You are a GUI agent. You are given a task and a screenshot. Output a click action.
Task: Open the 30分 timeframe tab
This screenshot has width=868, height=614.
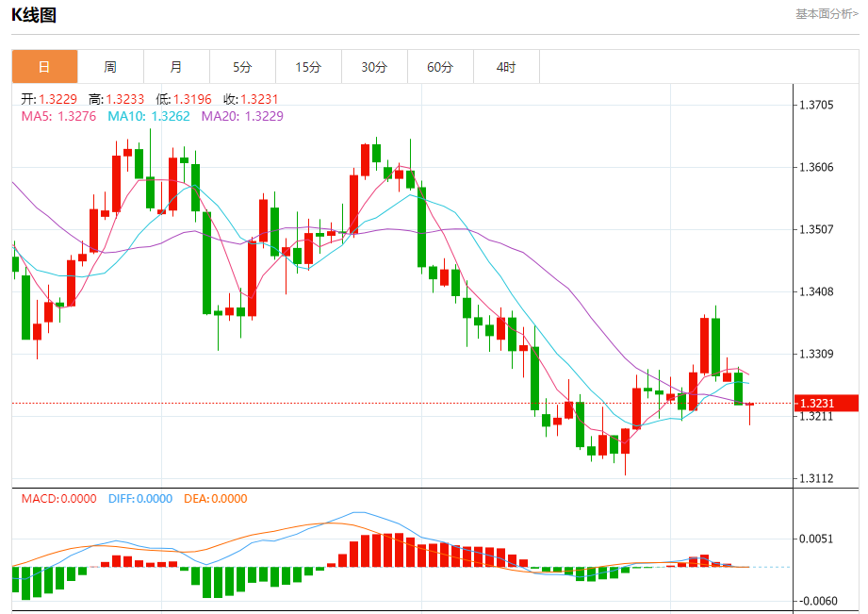373,67
